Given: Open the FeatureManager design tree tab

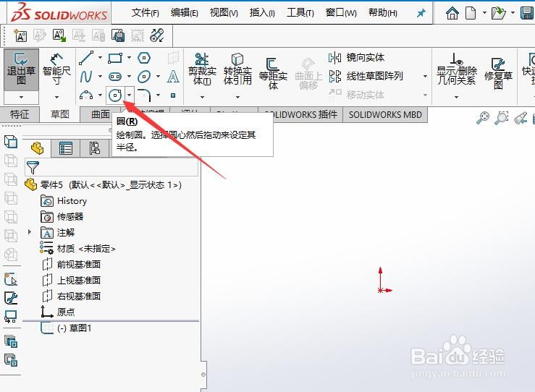Looking at the screenshot, I should (37, 148).
